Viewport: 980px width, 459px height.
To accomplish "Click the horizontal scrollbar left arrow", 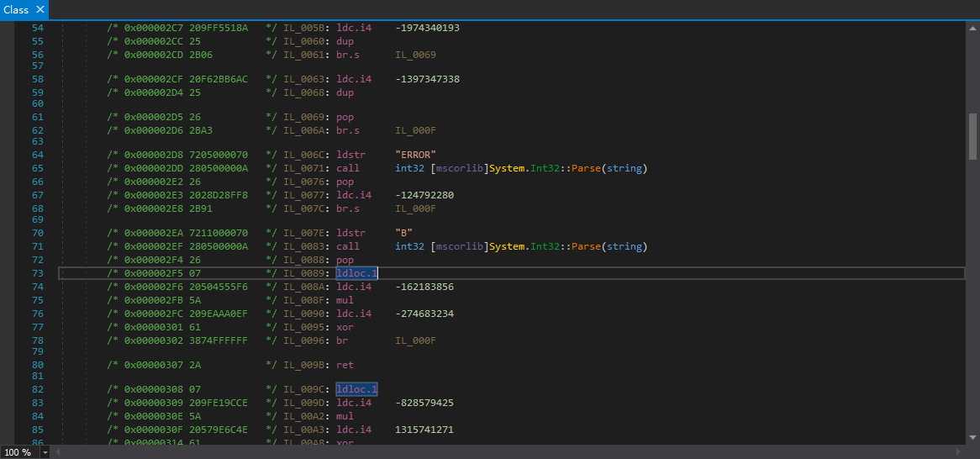I will click(58, 452).
